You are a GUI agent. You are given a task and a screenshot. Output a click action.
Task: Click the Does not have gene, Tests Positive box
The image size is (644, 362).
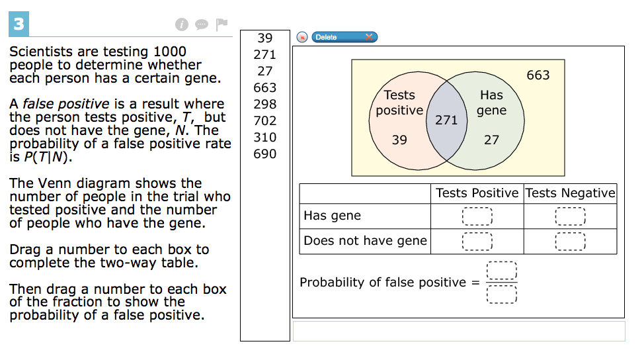[477, 241]
